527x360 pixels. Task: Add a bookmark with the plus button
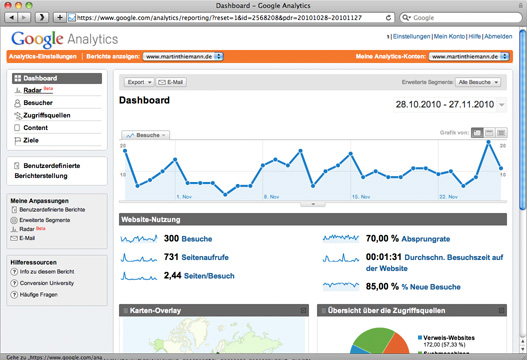pos(59,17)
